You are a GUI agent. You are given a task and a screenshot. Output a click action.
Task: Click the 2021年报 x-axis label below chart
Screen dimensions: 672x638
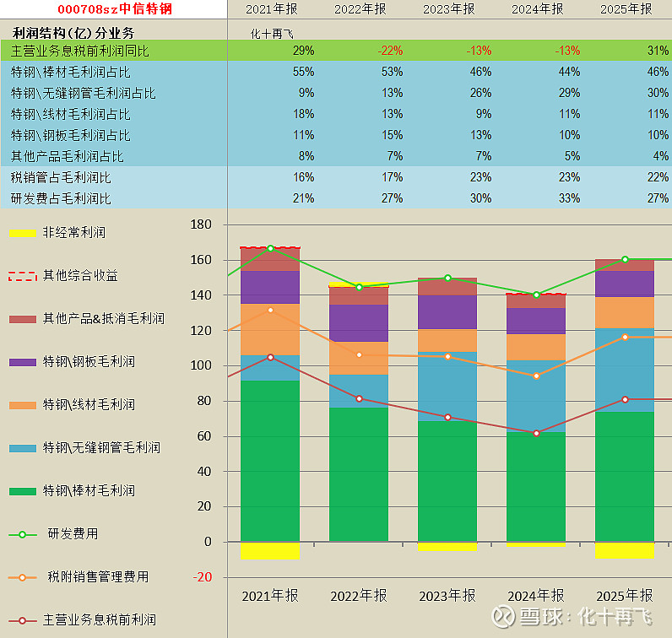(270, 596)
